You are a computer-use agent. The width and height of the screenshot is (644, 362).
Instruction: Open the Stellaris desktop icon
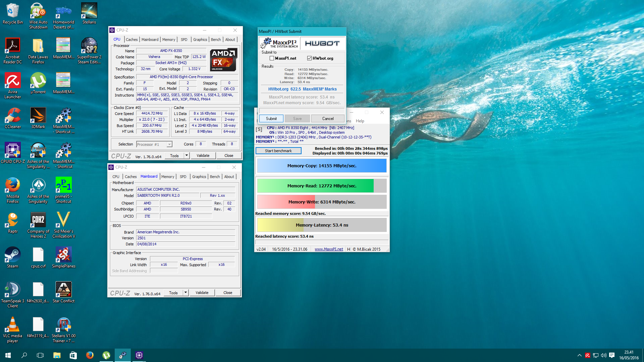tap(89, 13)
